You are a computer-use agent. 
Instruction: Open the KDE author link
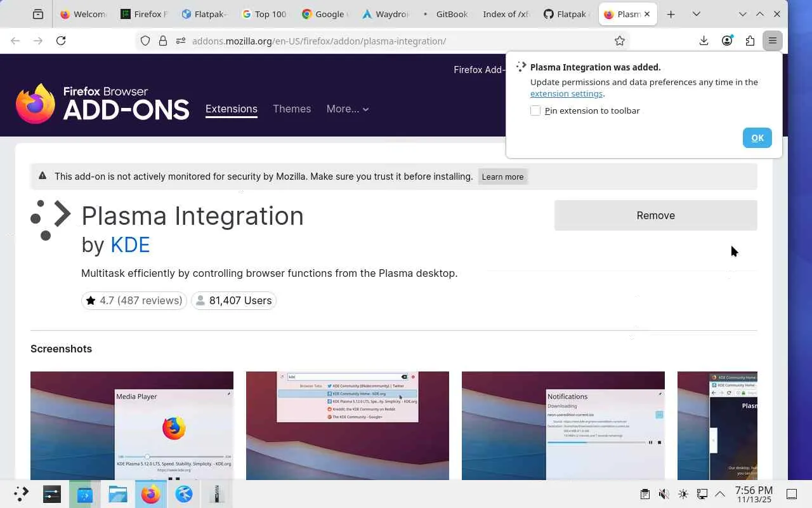[130, 244]
